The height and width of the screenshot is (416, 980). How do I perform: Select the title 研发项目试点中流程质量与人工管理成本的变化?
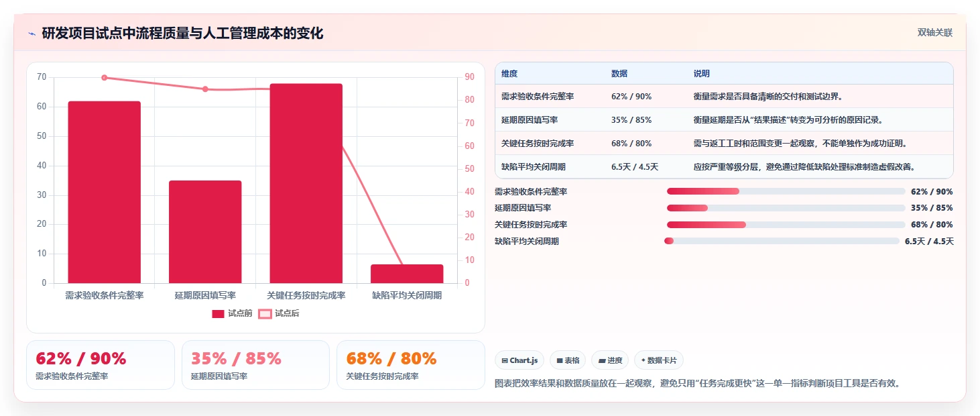tap(182, 33)
